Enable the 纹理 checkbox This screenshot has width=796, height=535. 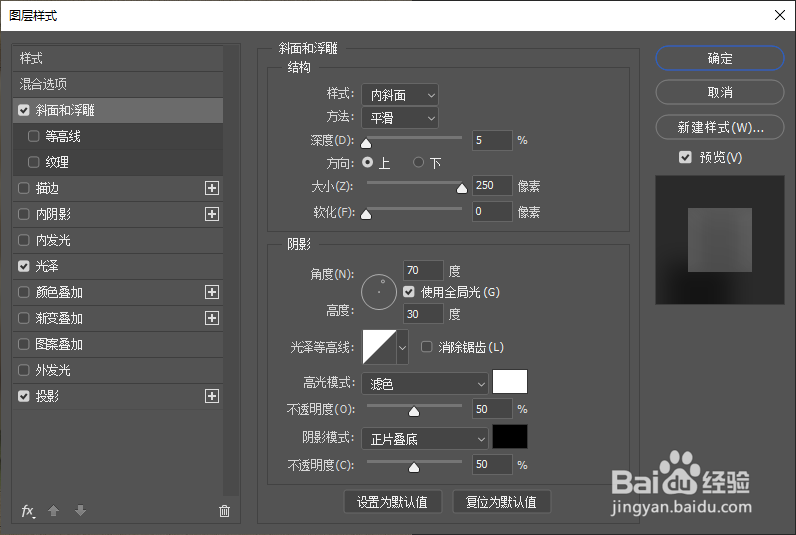[34, 162]
